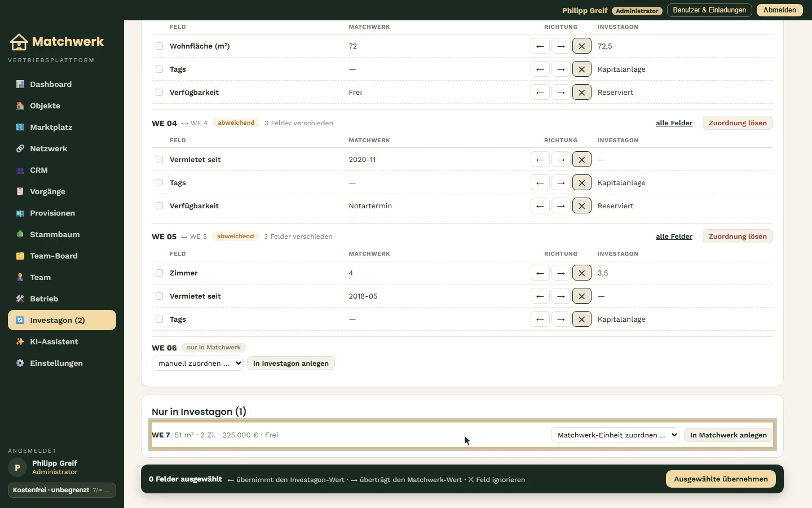
Task: Click Ausgewählte übernehmen button
Action: pyautogui.click(x=721, y=479)
